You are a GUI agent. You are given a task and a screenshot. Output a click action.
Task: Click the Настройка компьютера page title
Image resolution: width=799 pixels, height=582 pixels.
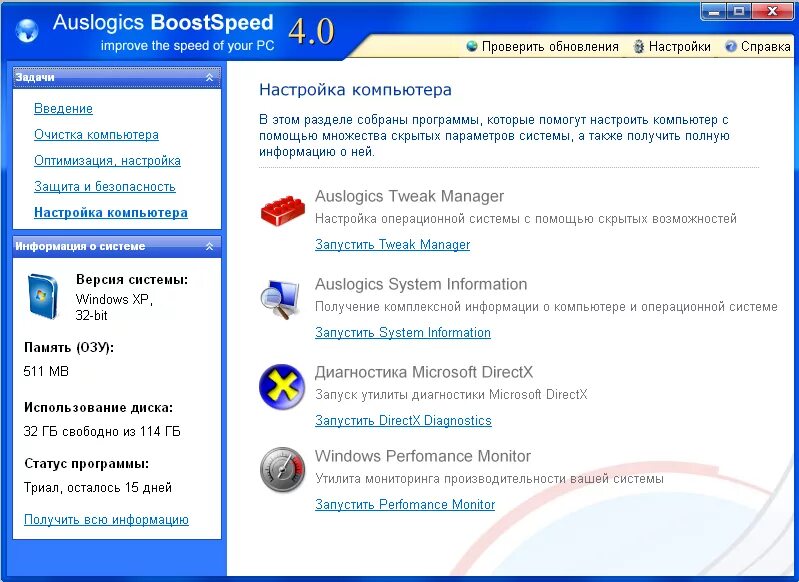pos(355,90)
